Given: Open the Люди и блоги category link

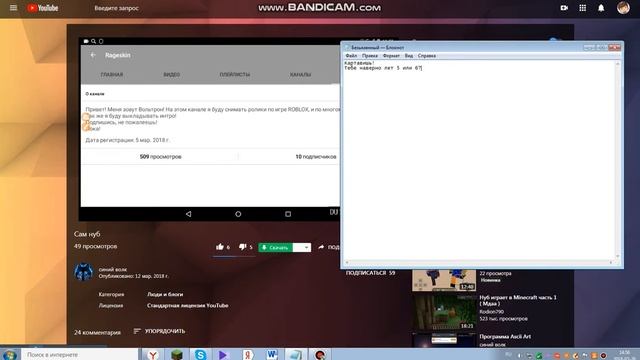Looking at the screenshot, I should tap(165, 294).
